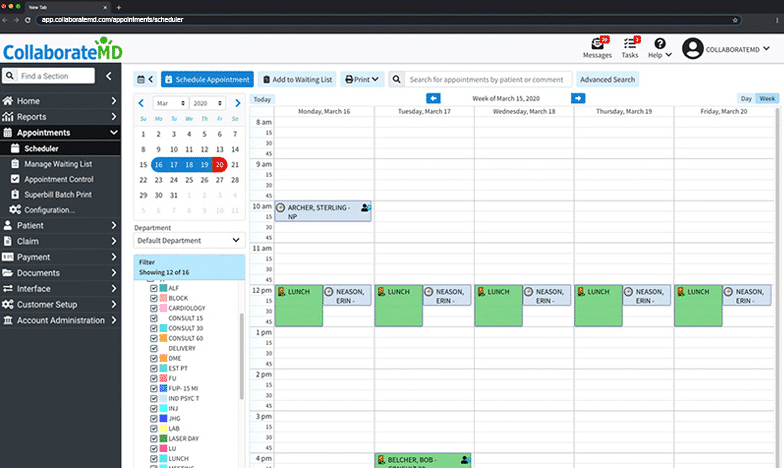Click the CARDIOLOGY pink color swatch

163,308
